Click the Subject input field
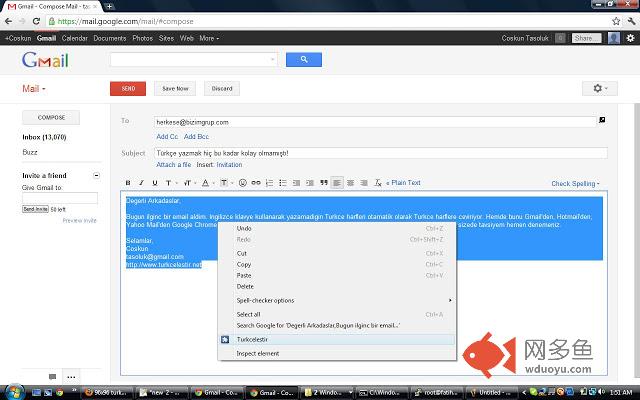 (x=380, y=153)
